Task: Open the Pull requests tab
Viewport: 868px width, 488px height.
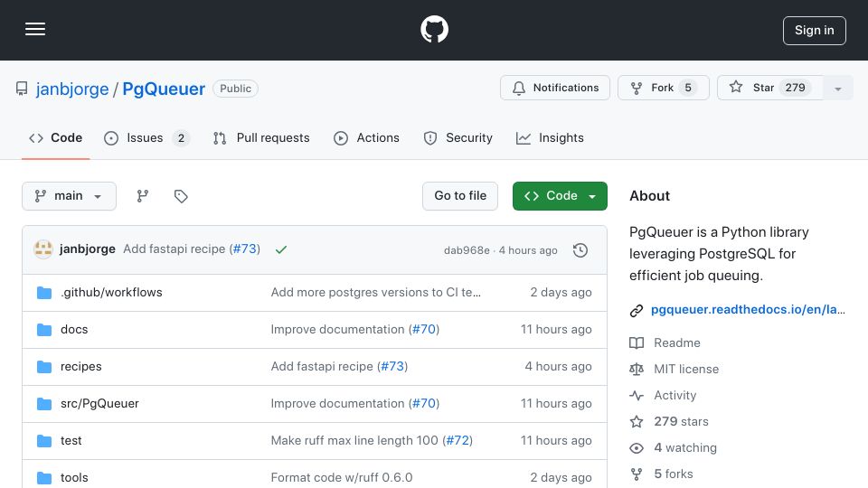Action: 261,137
